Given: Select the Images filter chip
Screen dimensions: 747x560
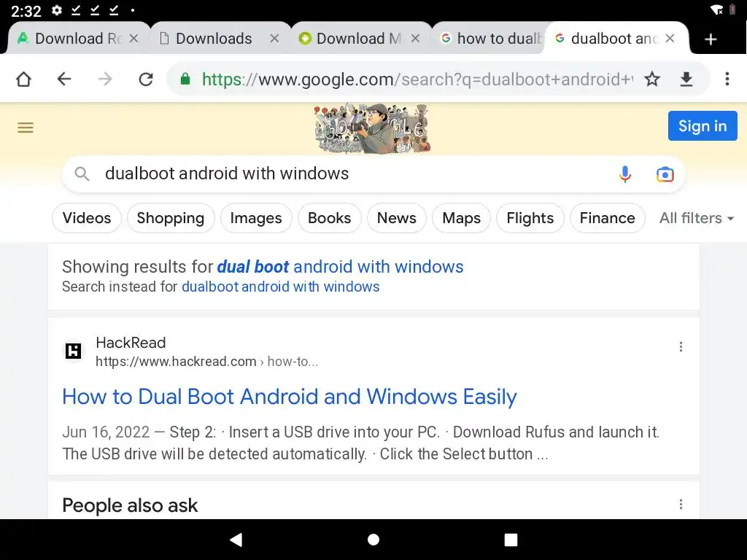Looking at the screenshot, I should click(x=256, y=218).
